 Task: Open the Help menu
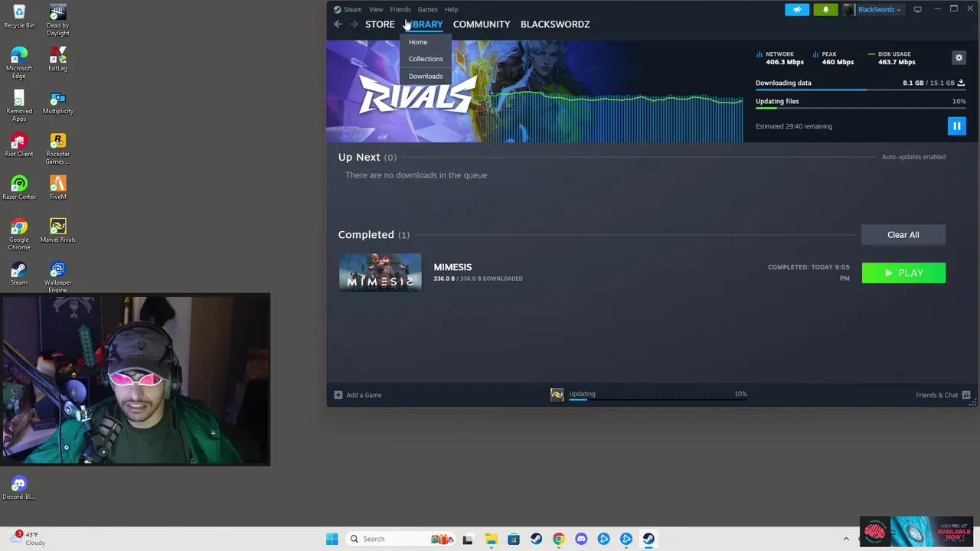click(x=451, y=9)
